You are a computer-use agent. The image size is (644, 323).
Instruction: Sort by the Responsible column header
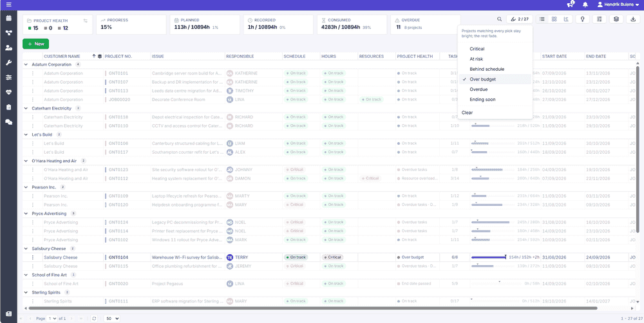coord(240,56)
